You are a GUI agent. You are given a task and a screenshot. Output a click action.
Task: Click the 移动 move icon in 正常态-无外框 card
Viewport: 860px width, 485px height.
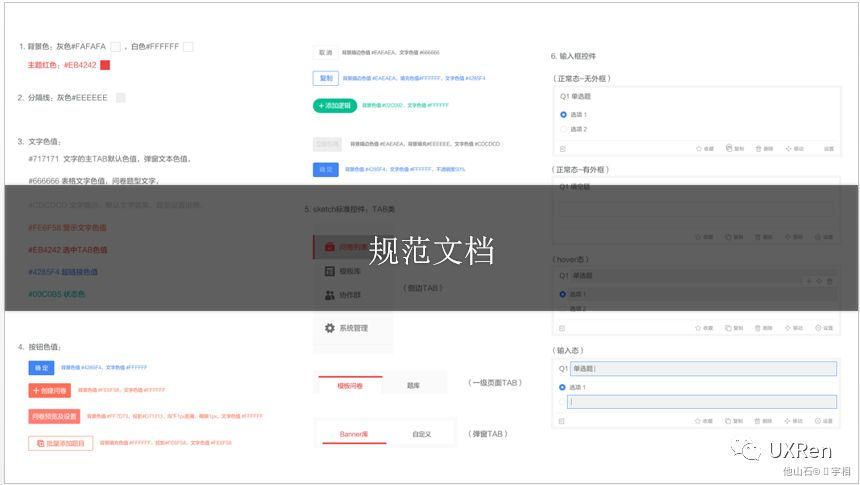click(x=789, y=149)
